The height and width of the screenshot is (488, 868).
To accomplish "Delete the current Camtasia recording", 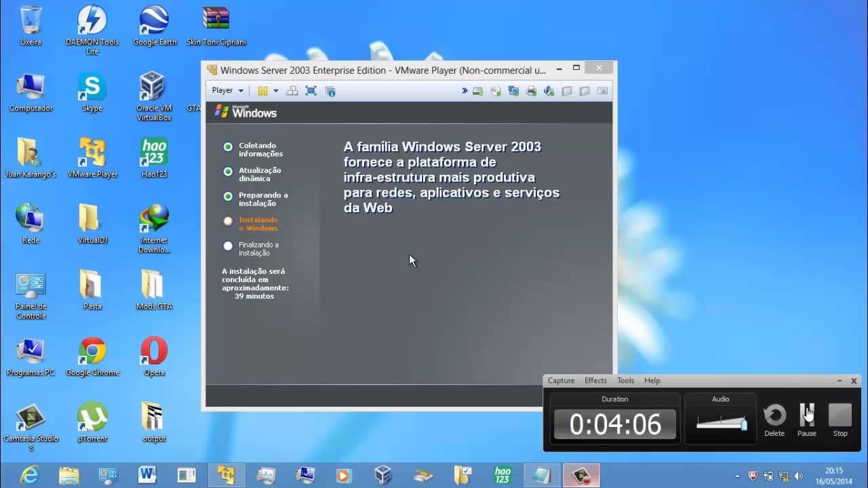I will point(774,420).
